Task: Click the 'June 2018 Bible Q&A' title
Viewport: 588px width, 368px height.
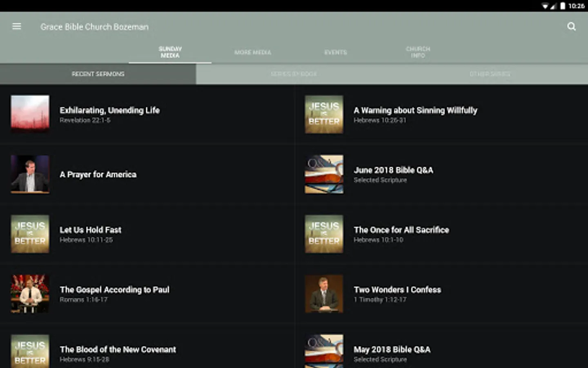Action: pos(394,170)
